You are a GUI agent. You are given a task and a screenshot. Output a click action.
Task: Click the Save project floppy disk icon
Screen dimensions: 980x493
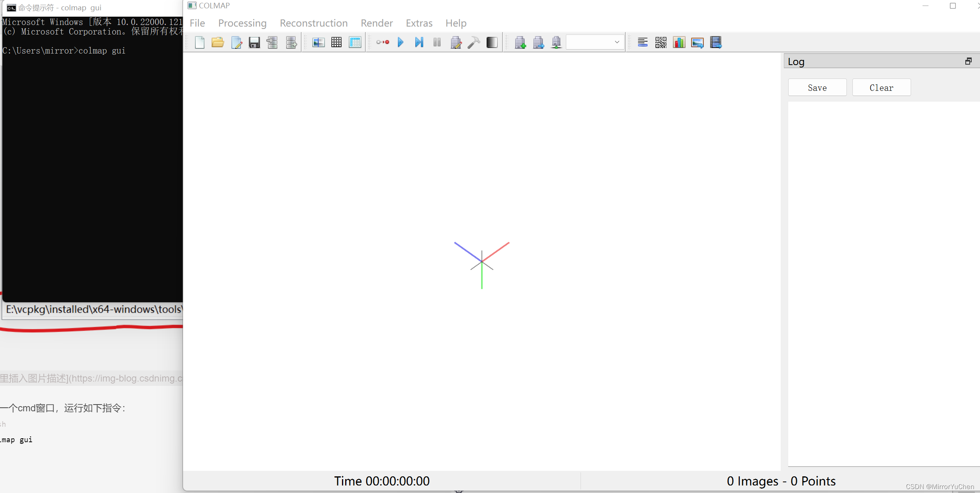pyautogui.click(x=254, y=42)
